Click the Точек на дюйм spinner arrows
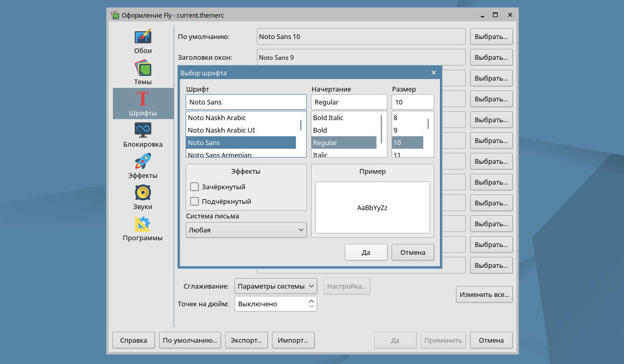Image resolution: width=624 pixels, height=364 pixels. tap(311, 304)
